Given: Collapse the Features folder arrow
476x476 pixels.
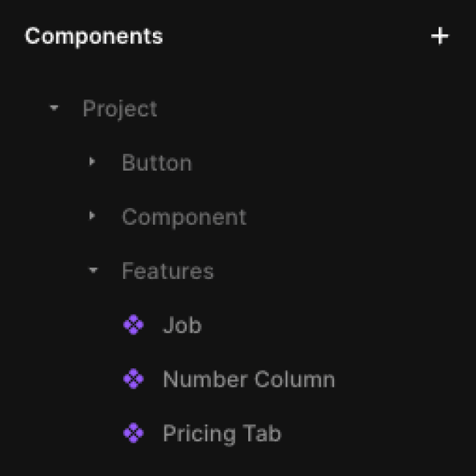Looking at the screenshot, I should [93, 271].
